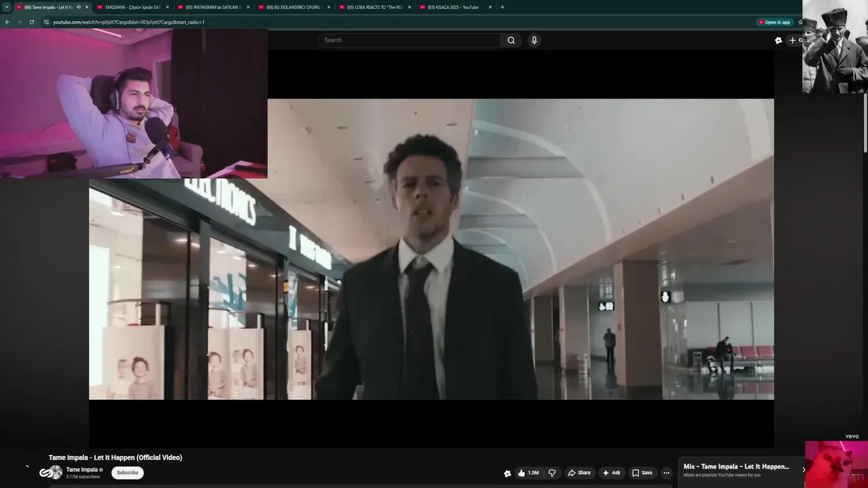Close the LOBA REACTS TO tab
The height and width of the screenshot is (488, 868).
410,7
